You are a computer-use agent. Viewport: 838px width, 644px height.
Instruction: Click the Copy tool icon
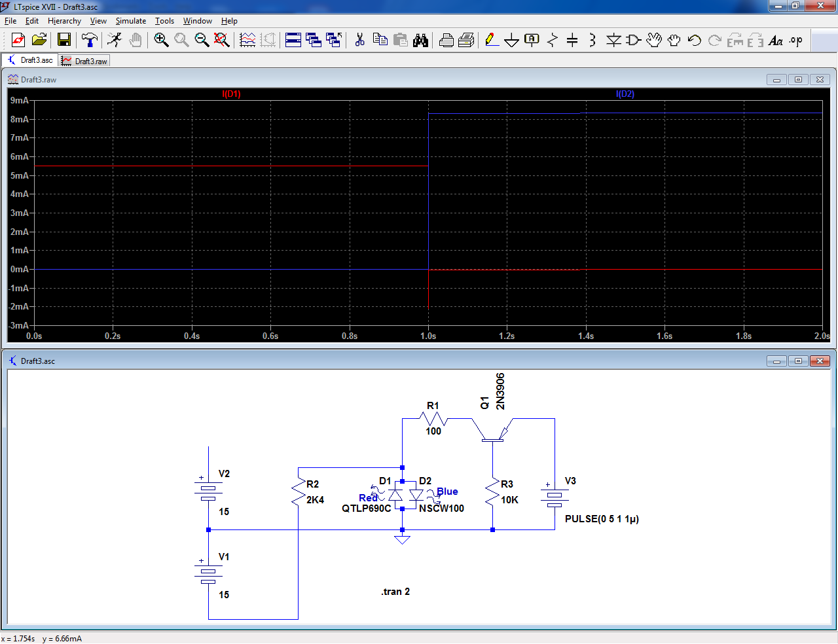click(x=380, y=40)
